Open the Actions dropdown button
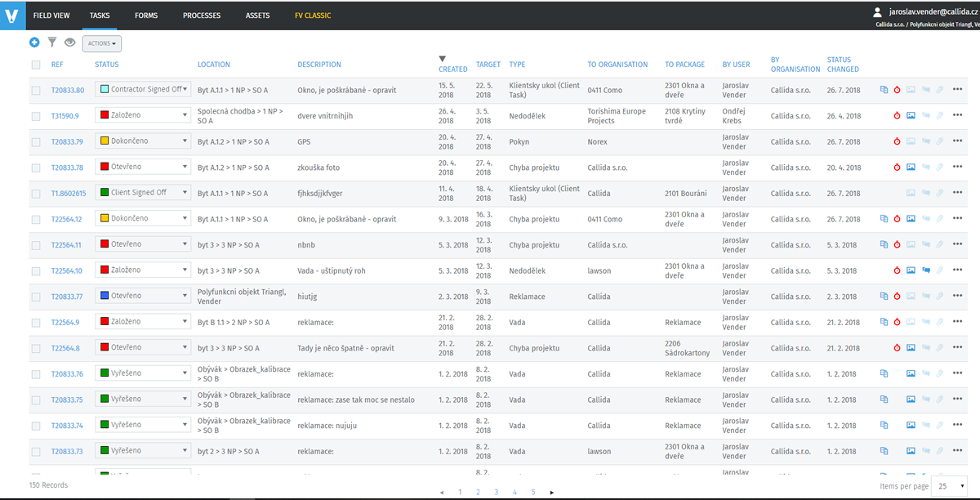 [x=102, y=43]
